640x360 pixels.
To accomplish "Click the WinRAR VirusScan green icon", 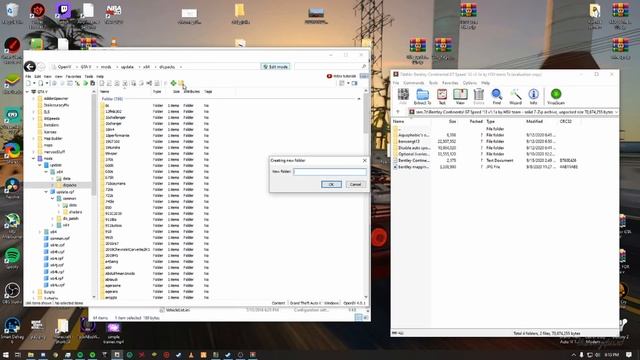I will tap(556, 97).
